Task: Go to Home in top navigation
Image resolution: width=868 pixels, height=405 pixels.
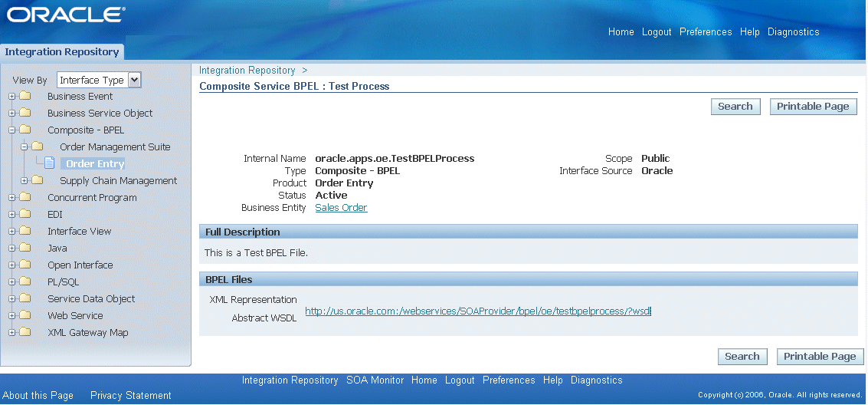Action: (x=621, y=32)
